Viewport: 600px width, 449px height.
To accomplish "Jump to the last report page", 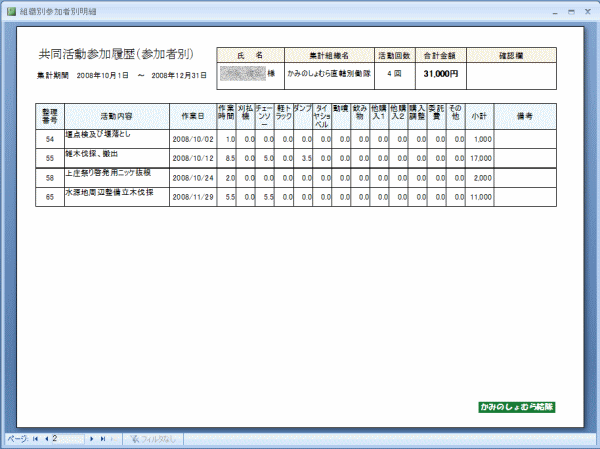I will 102,439.
